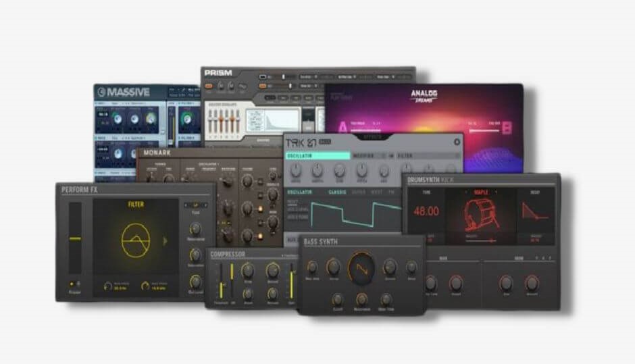Click the 48.00 Tune value in DrumSynth
Image resolution: width=635 pixels, height=364 pixels.
click(426, 211)
